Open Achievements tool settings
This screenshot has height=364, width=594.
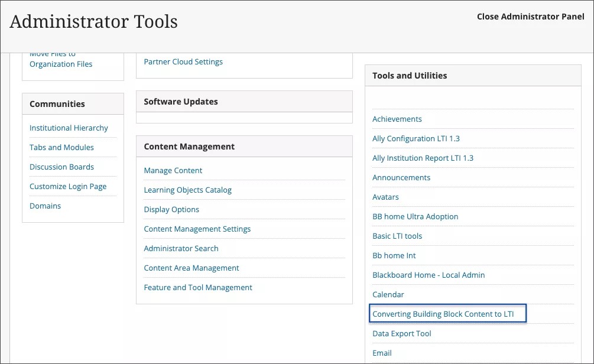click(x=397, y=119)
